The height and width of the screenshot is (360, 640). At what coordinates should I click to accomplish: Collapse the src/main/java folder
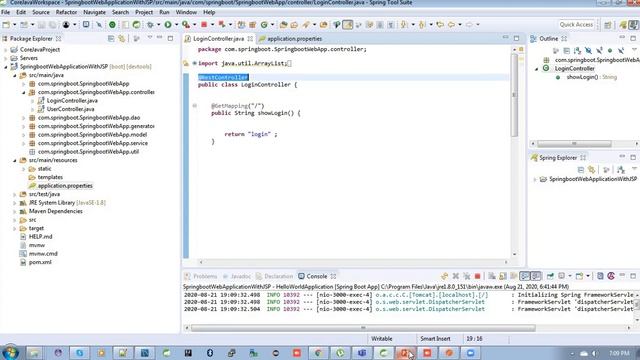pos(15,75)
